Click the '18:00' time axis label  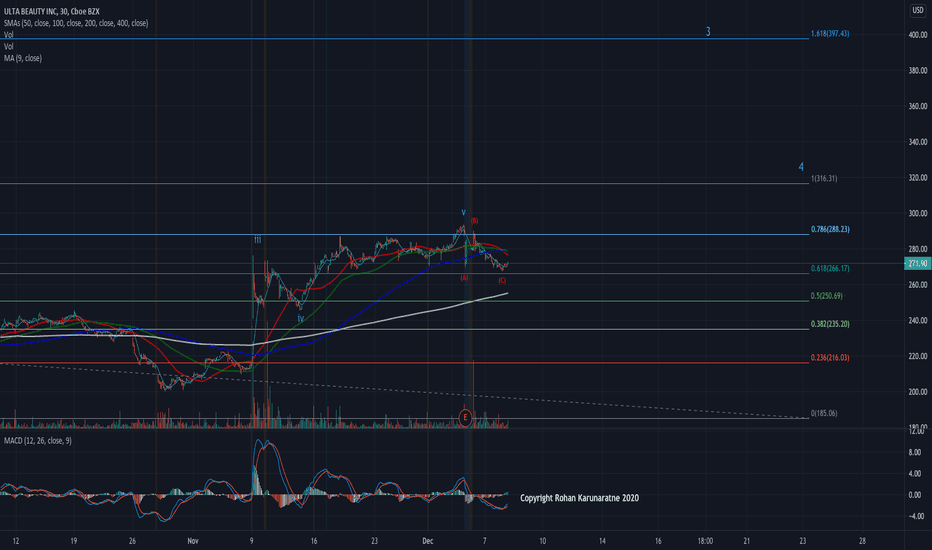705,541
